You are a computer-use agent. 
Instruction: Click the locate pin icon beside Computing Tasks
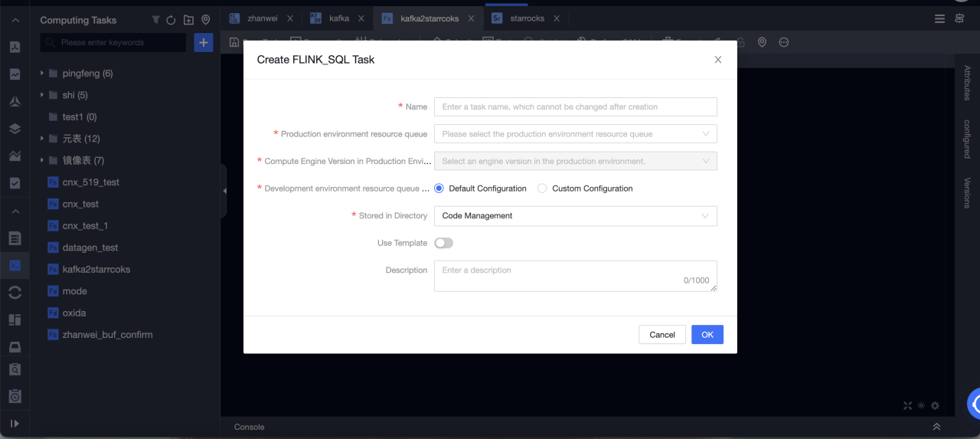(x=205, y=20)
